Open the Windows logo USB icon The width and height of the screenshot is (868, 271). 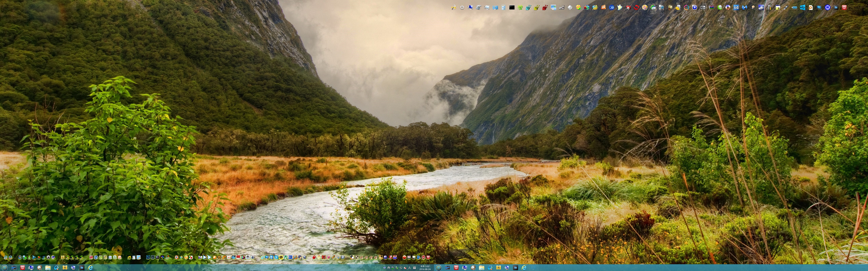(x=803, y=7)
